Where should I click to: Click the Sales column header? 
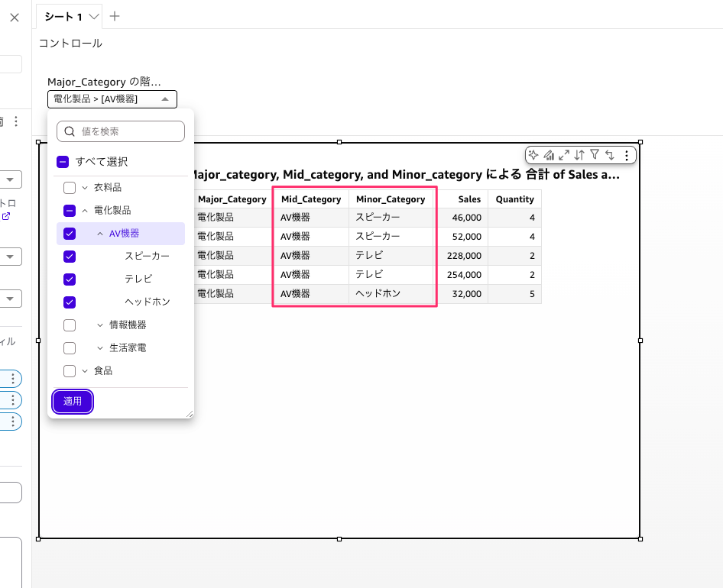(x=469, y=199)
